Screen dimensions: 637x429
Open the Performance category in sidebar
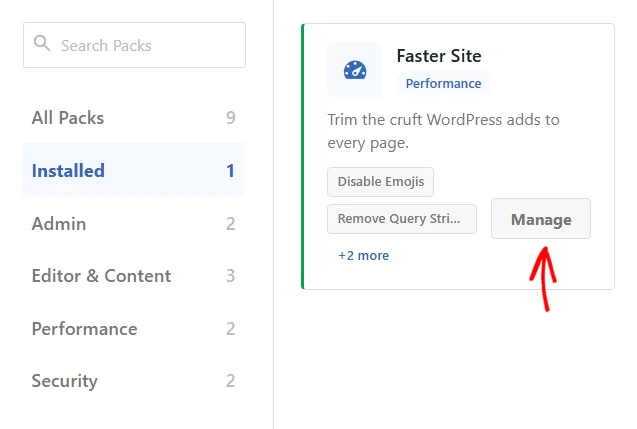(x=134, y=329)
